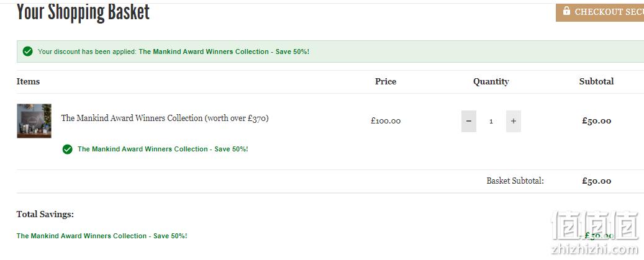Click Checkout Securely button
The width and height of the screenshot is (644, 260).
600,12
